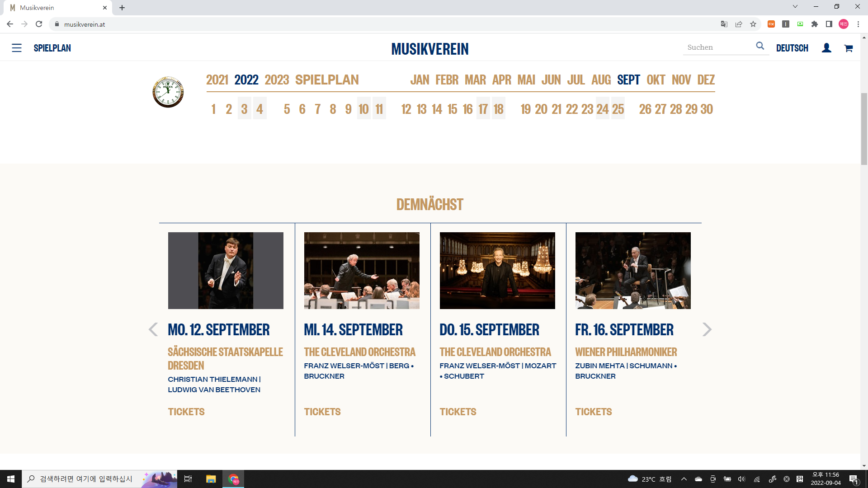868x488 pixels.
Task: Select day 12 in calendar
Action: [x=406, y=109]
